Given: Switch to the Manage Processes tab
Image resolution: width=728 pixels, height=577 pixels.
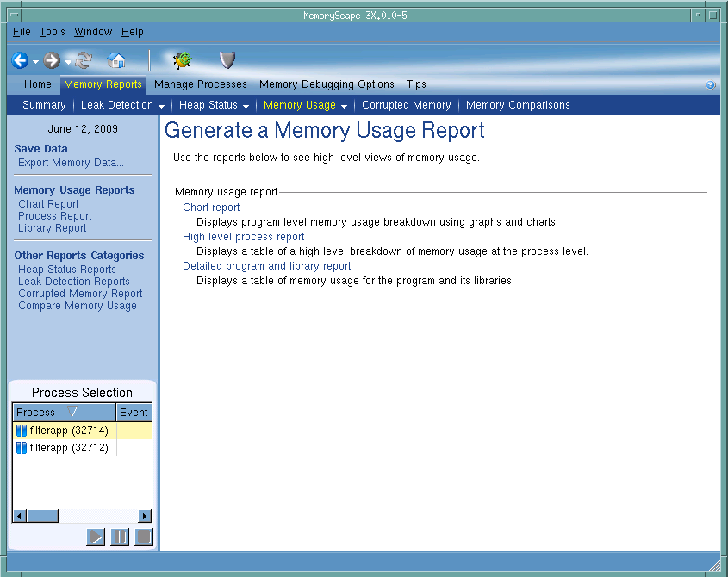Looking at the screenshot, I should [x=200, y=84].
